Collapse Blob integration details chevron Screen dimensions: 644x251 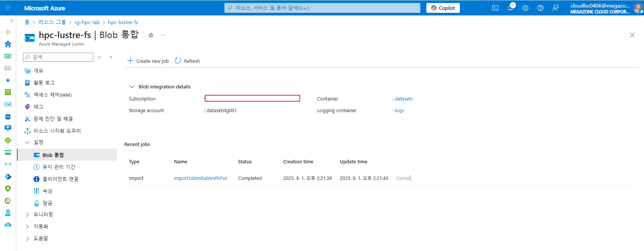pos(132,87)
